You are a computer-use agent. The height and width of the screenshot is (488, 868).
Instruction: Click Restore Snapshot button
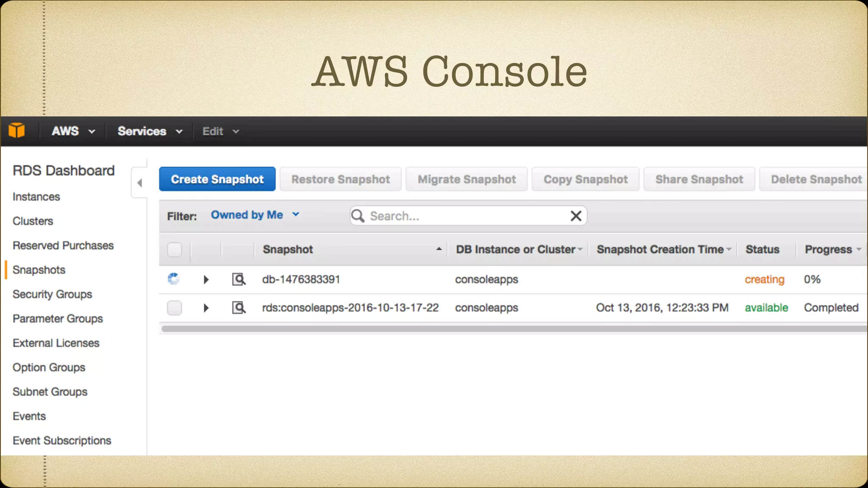340,179
